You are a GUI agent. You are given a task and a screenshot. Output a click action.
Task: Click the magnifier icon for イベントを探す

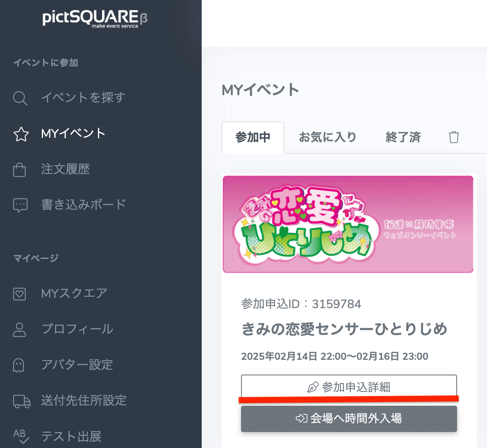[x=20, y=98]
